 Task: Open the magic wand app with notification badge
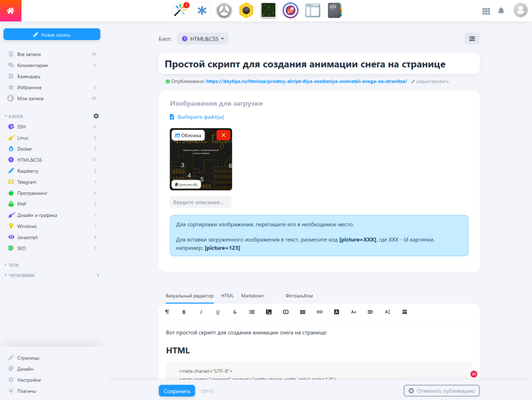coord(180,10)
